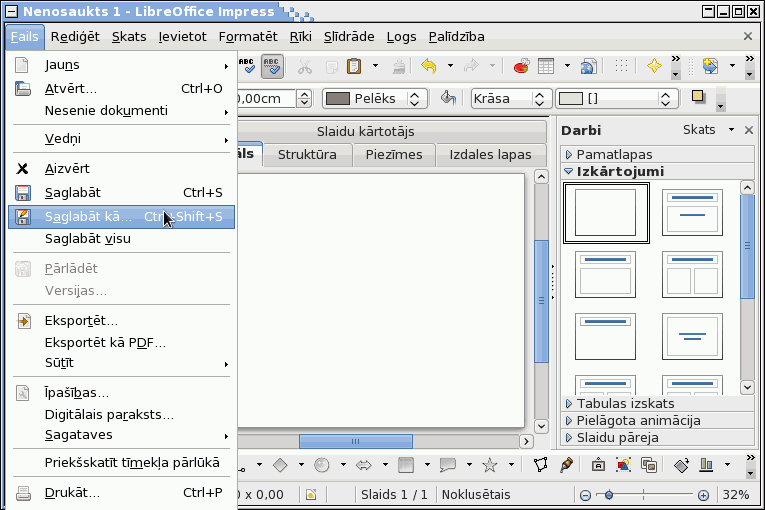The image size is (765, 510).
Task: Close the Darbi task pane
Action: (x=749, y=130)
